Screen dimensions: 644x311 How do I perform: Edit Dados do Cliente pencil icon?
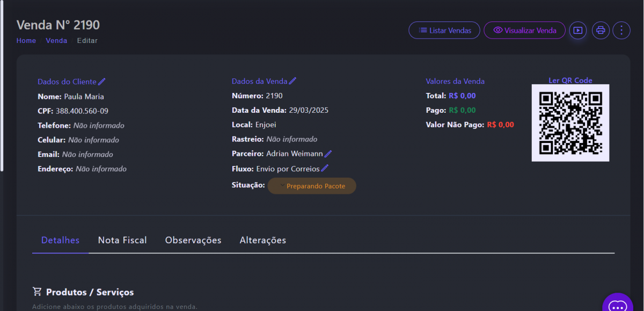click(102, 82)
